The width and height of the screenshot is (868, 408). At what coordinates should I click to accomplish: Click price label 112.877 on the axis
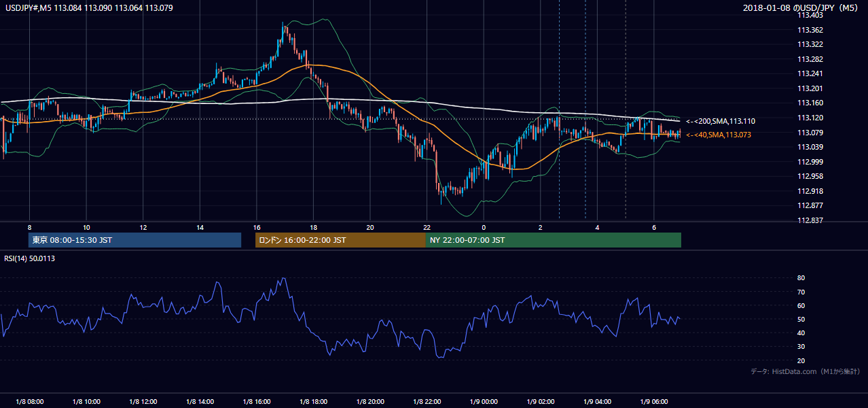[810, 205]
